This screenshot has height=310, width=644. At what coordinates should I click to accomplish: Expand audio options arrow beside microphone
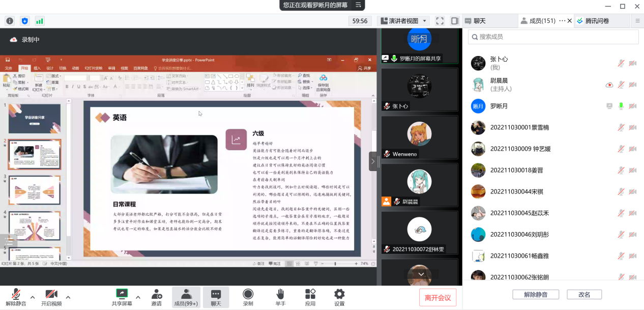tap(33, 297)
